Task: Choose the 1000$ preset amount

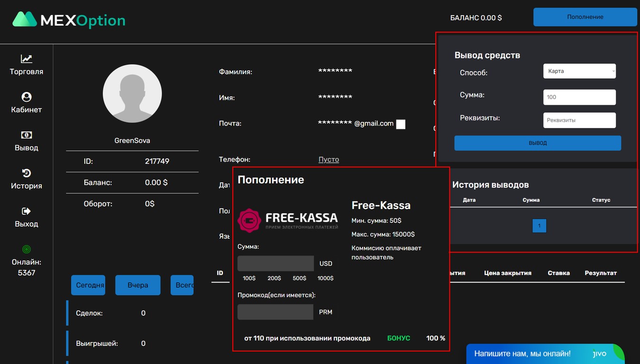Action: click(x=325, y=278)
